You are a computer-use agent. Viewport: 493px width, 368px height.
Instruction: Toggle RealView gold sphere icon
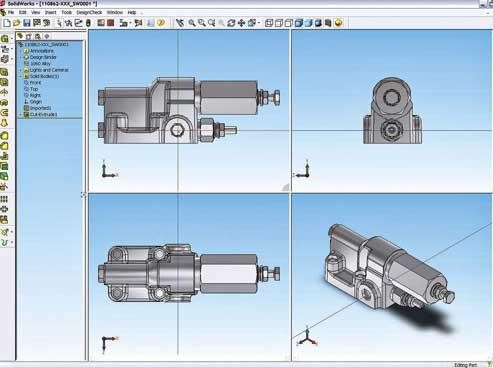(338, 23)
